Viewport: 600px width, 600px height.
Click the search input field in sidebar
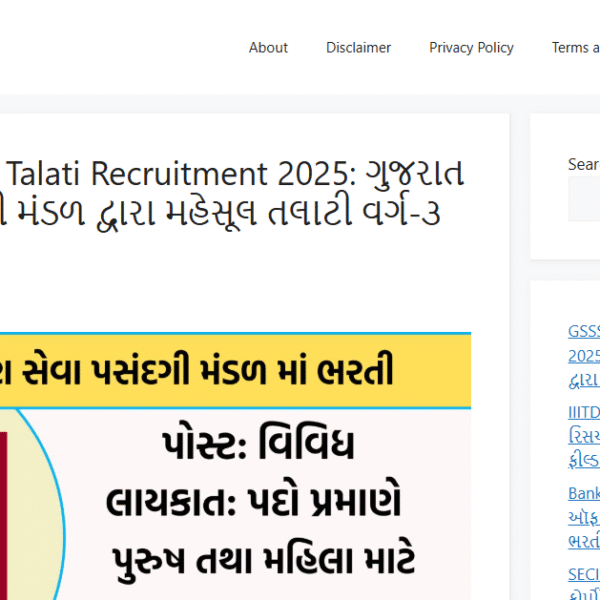(584, 199)
